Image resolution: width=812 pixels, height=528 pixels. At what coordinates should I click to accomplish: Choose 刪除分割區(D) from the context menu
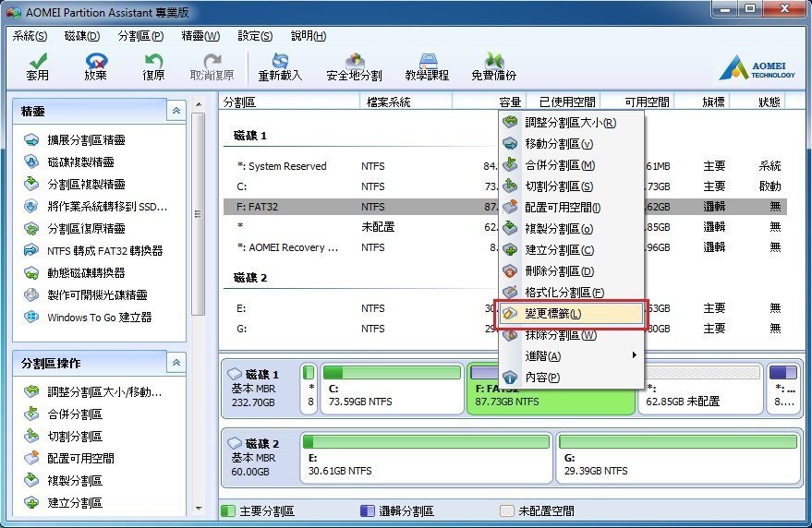click(571, 271)
